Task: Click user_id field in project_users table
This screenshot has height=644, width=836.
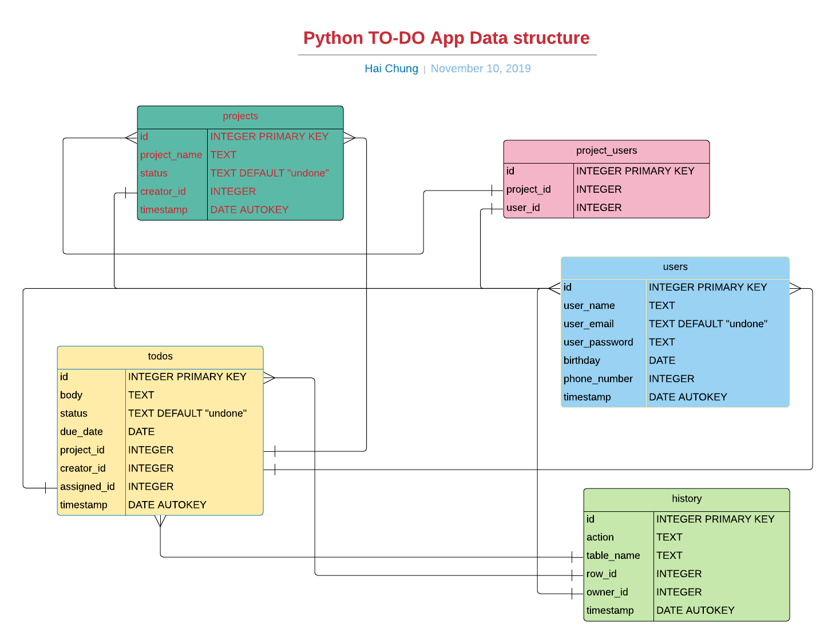Action: (x=523, y=208)
